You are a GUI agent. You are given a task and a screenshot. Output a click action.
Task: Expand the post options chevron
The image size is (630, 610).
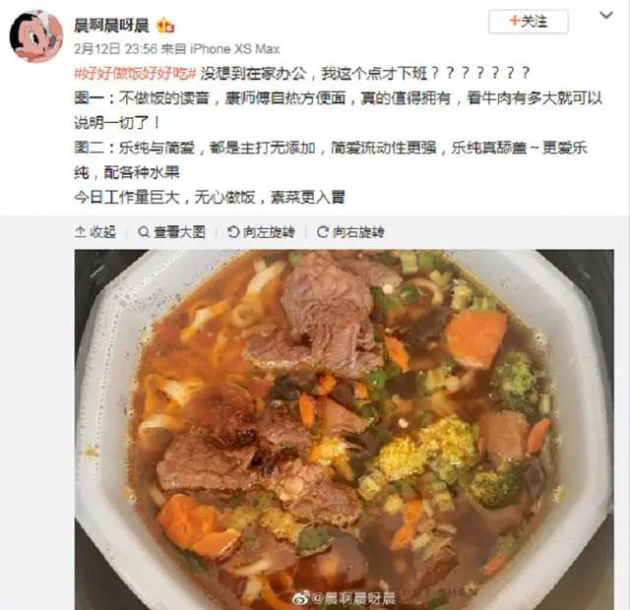[606, 16]
